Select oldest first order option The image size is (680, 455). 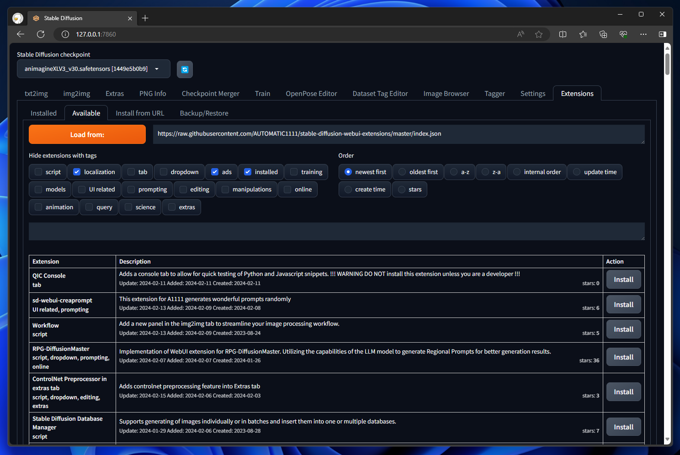pyautogui.click(x=402, y=172)
